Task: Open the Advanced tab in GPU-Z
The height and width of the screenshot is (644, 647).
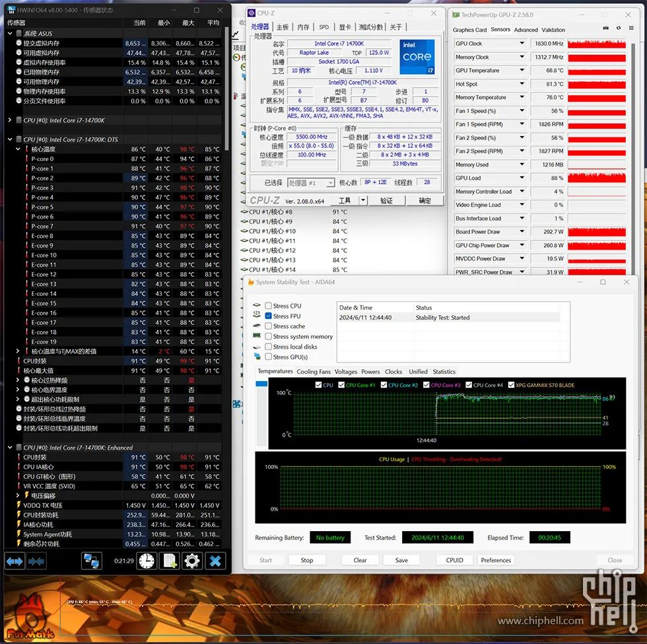Action: click(x=526, y=30)
